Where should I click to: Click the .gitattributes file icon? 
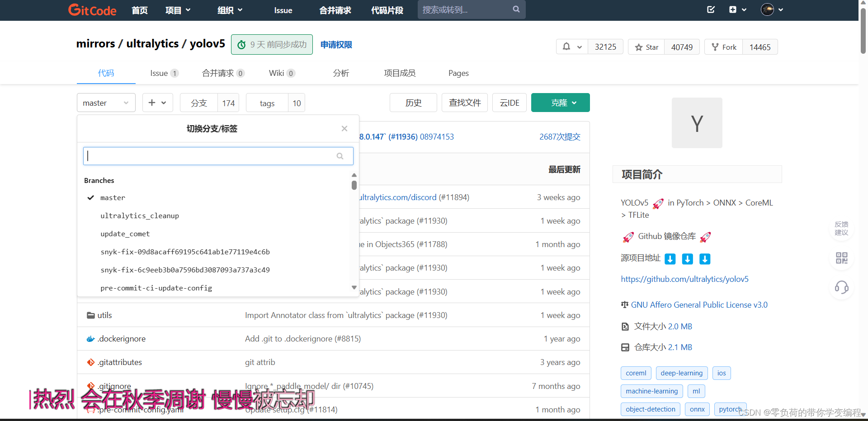coord(91,362)
